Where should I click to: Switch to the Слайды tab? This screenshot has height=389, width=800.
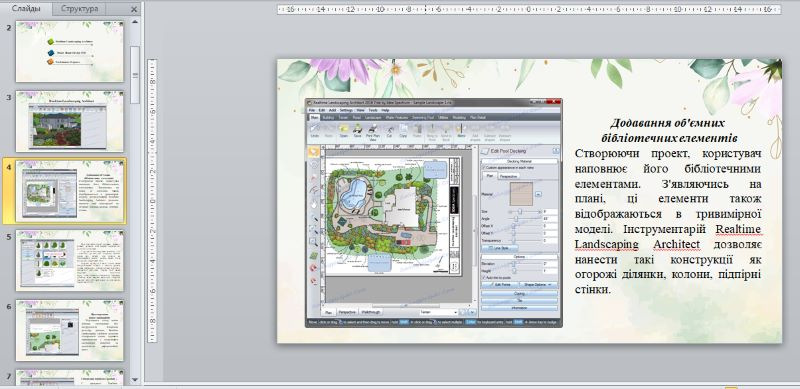pyautogui.click(x=27, y=9)
